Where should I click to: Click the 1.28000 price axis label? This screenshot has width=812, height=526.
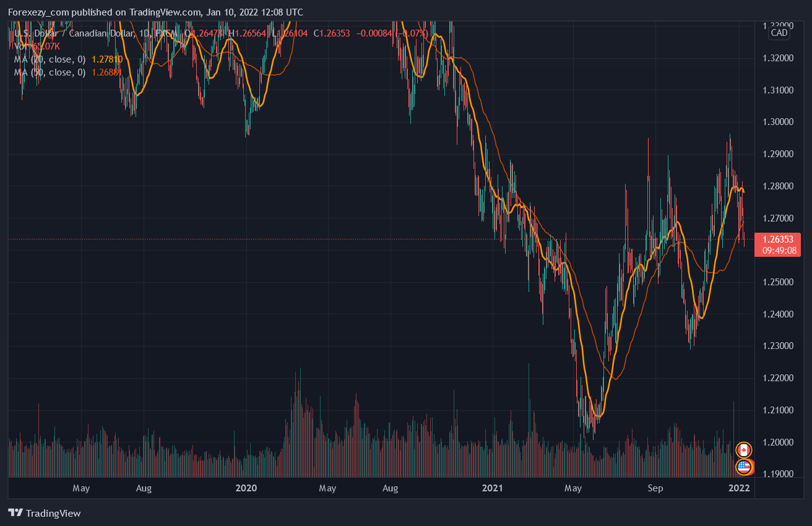click(x=778, y=186)
